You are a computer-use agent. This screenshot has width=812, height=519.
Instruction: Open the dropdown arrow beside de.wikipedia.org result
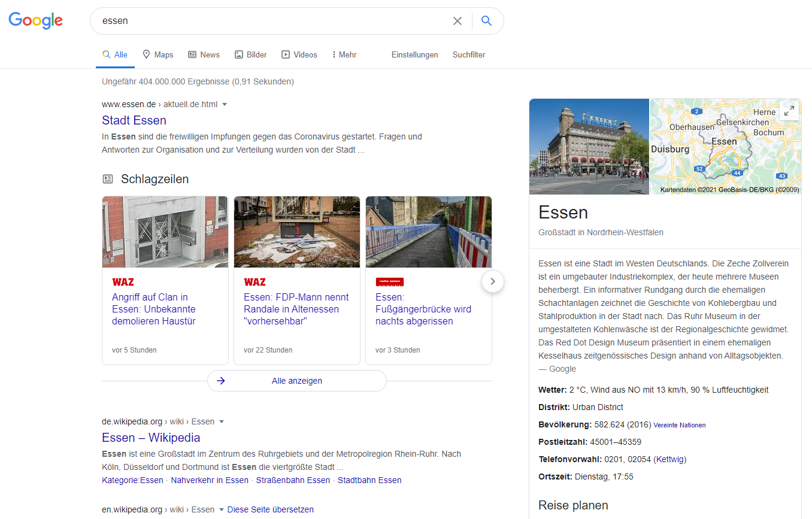[x=222, y=422]
